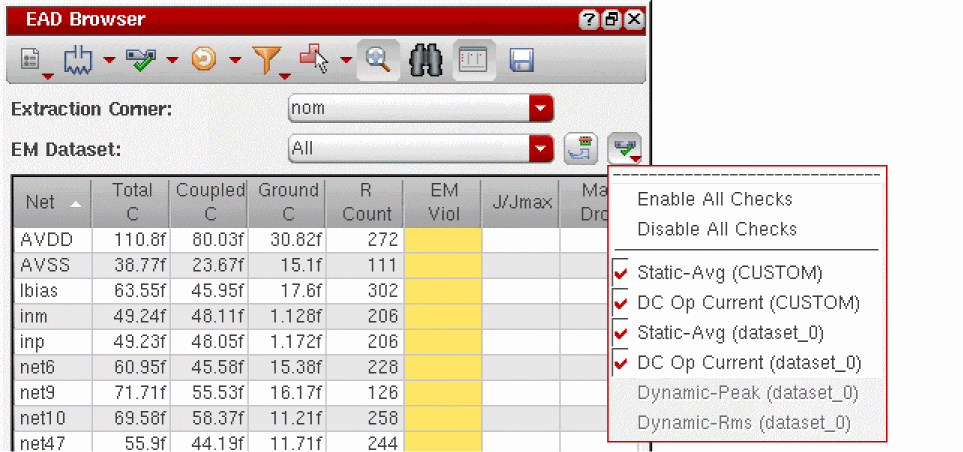Click the help question mark in title bar

[588, 20]
